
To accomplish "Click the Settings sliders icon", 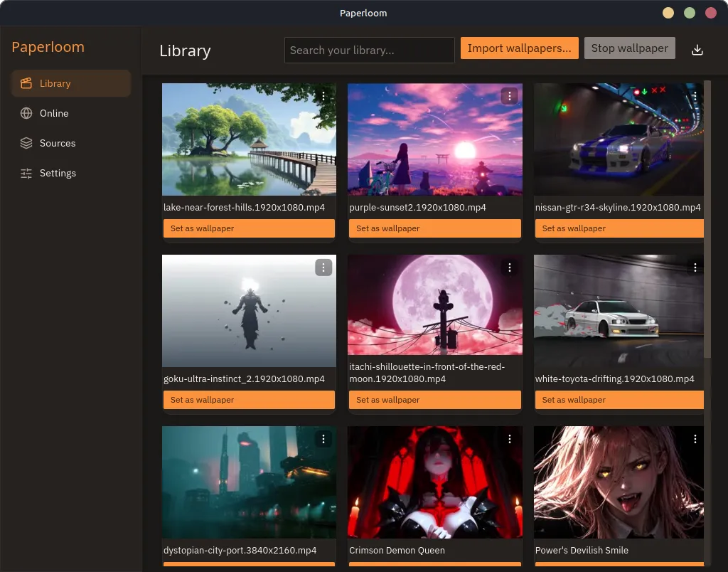I will tap(26, 174).
